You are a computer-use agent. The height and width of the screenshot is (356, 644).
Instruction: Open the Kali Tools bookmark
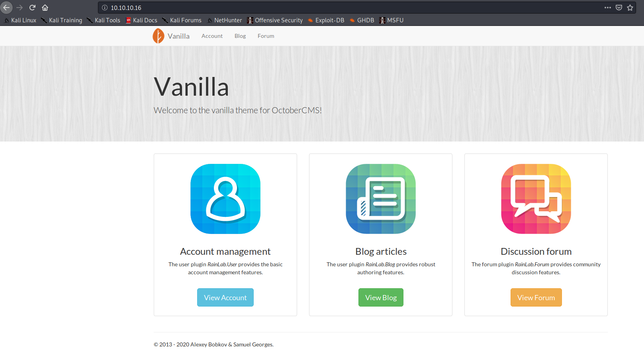[104, 20]
